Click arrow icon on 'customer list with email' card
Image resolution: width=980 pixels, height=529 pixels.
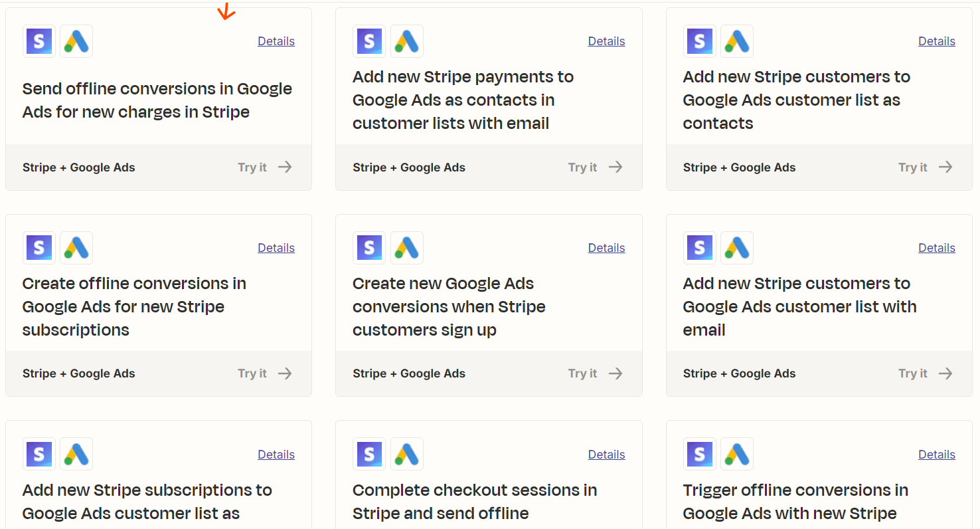pos(945,373)
